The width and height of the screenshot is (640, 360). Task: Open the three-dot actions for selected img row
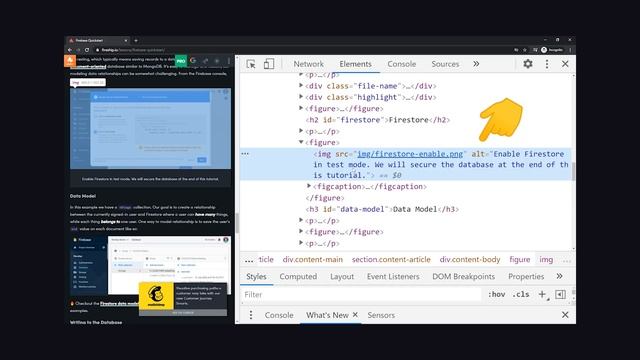pyautogui.click(x=245, y=154)
